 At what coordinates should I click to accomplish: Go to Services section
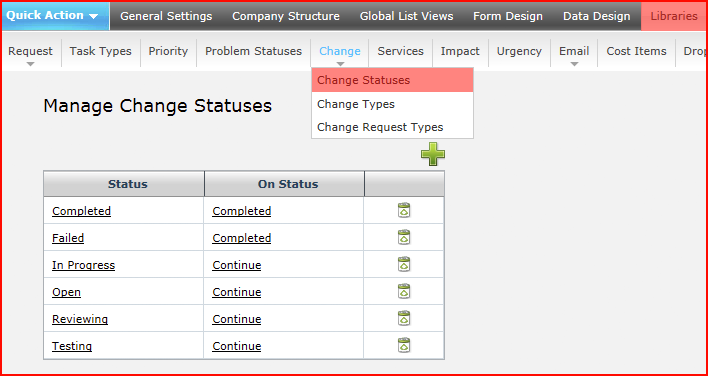[x=401, y=51]
